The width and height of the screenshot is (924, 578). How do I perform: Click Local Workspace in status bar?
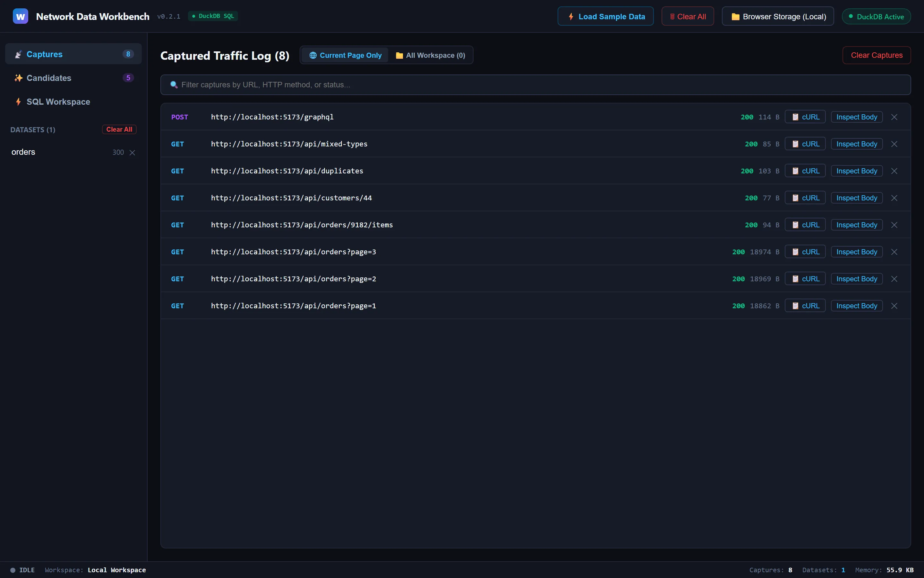pos(117,570)
